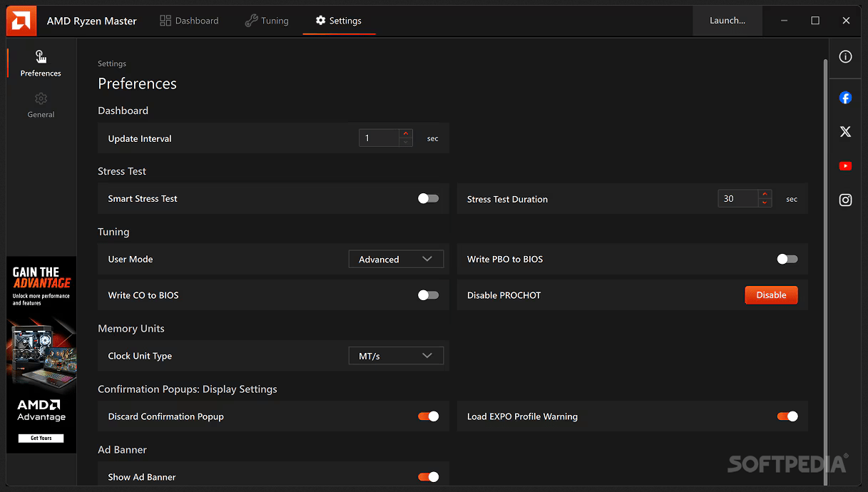Click the Preferences hand icon
This screenshot has width=868, height=492.
point(41,57)
